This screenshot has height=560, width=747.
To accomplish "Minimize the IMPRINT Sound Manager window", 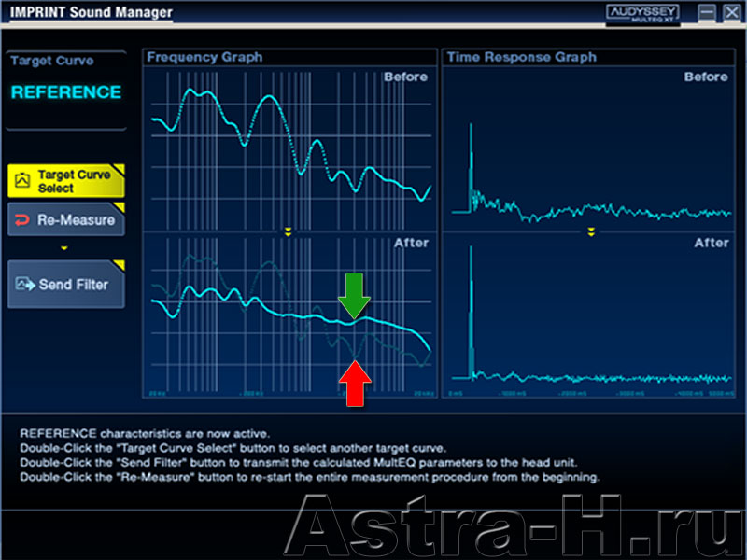I will point(707,12).
